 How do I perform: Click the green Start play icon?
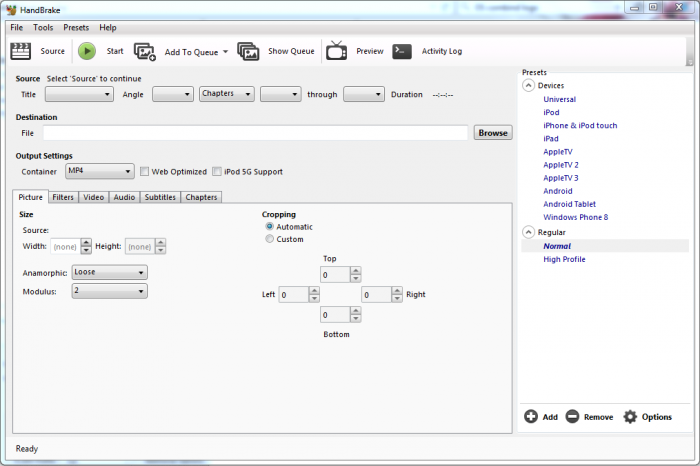pos(87,51)
